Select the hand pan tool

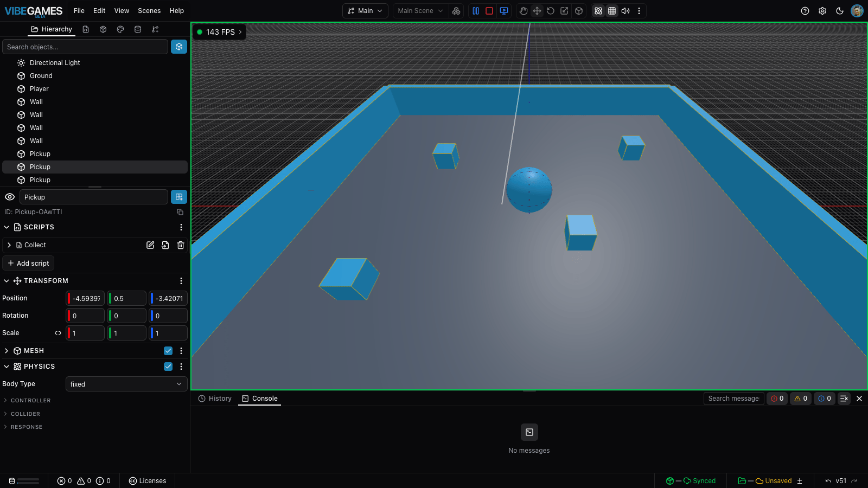(x=524, y=11)
